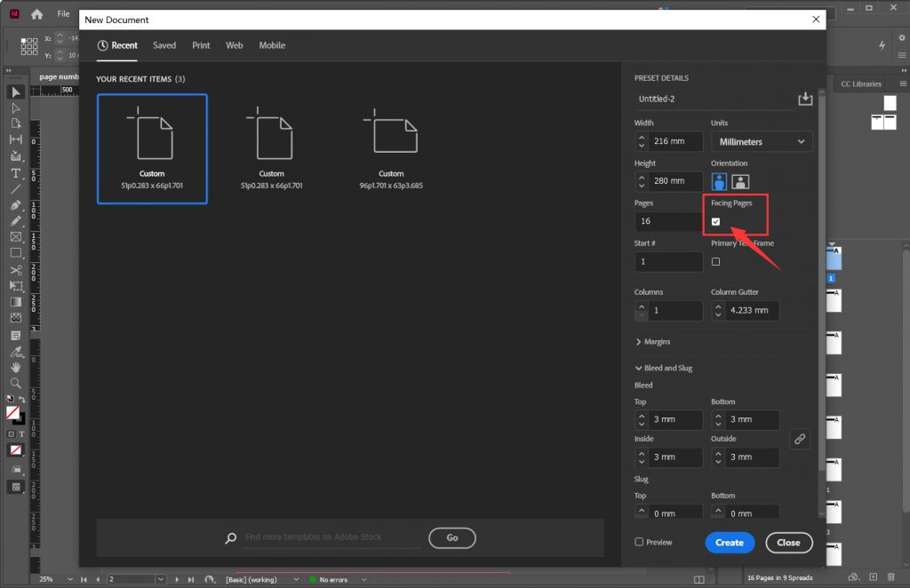Select portrait orientation icon
Screen dimensions: 910x588
pyautogui.click(x=719, y=181)
